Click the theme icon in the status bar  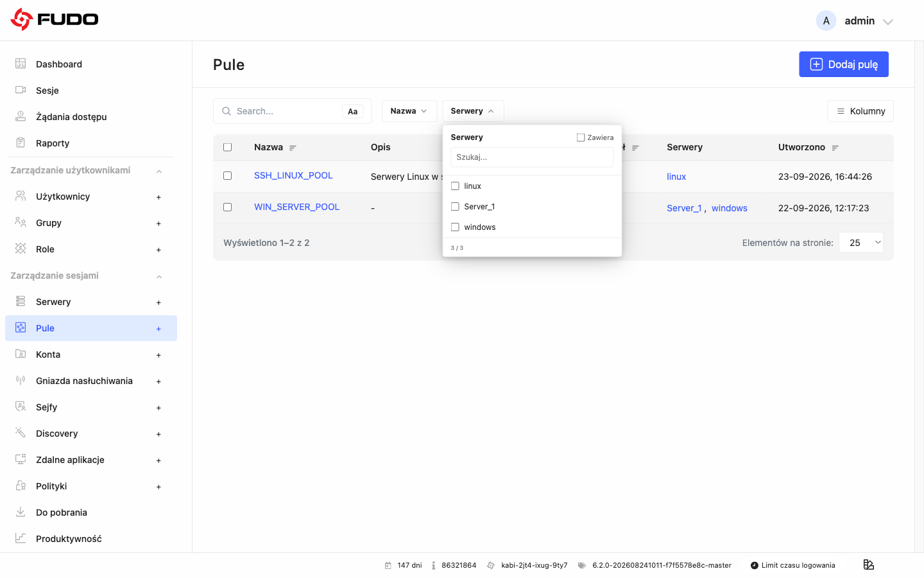coord(869,565)
